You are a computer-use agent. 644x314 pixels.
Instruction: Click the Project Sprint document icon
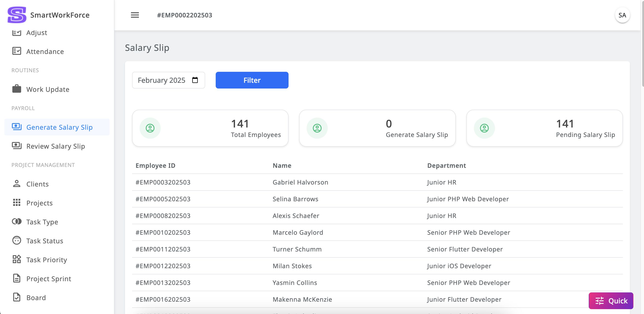17,279
